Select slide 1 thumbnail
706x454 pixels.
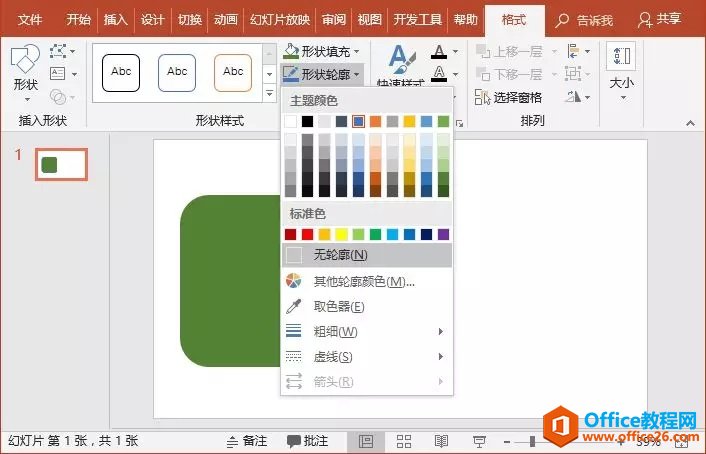point(61,165)
